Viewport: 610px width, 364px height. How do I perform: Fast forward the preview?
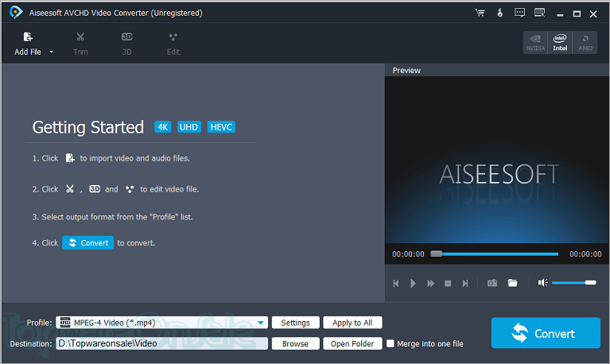[x=430, y=284]
